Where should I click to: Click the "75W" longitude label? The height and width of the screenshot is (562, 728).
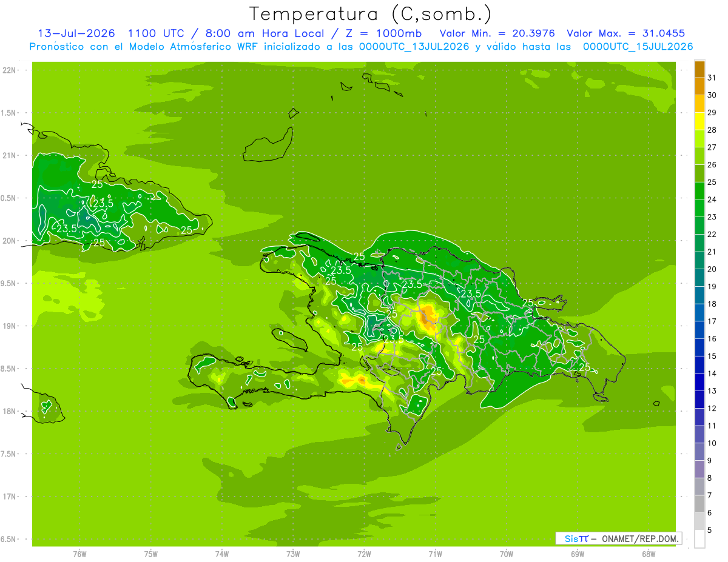[x=151, y=554]
